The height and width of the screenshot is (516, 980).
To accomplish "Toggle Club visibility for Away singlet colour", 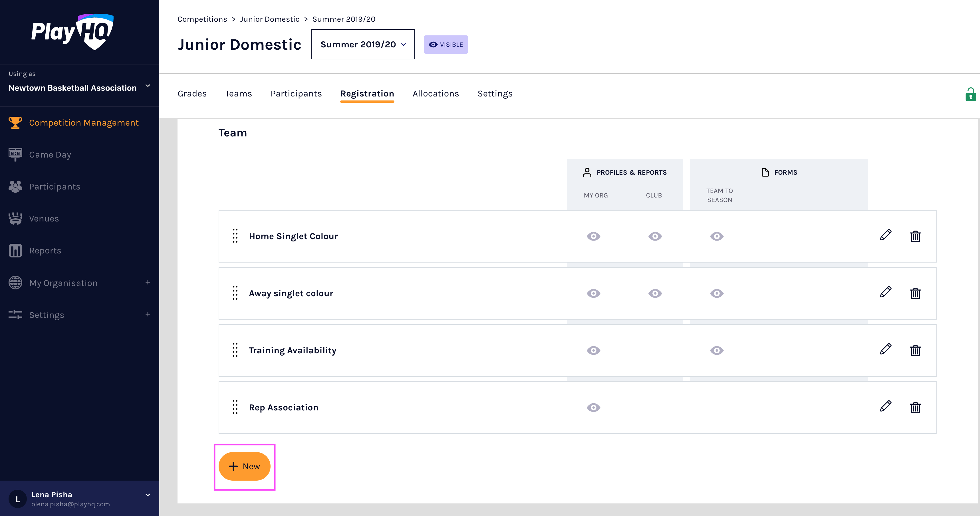I will (x=655, y=293).
